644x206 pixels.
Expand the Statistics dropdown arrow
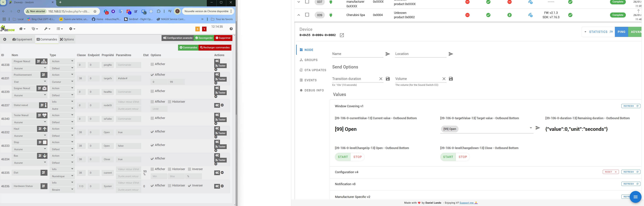tap(585, 32)
